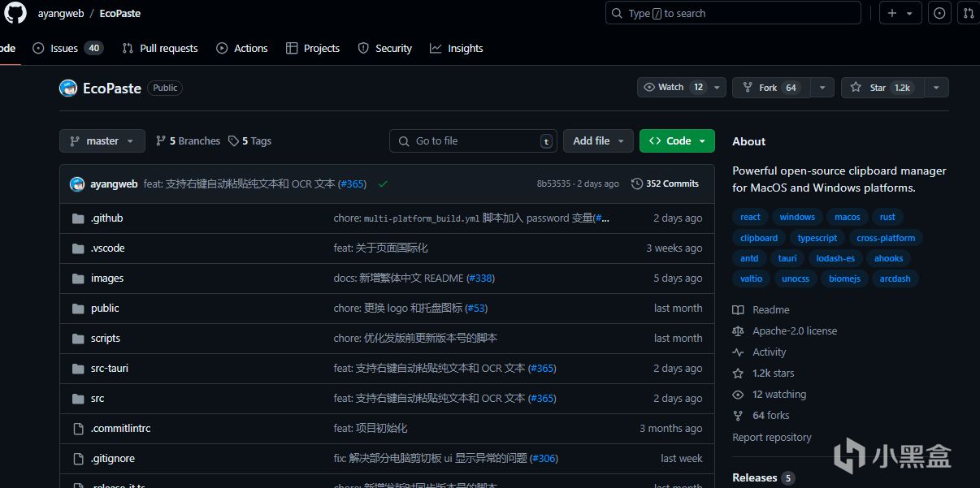This screenshot has width=980, height=488.
Task: Click the green commit status checkmark
Action: pos(383,184)
